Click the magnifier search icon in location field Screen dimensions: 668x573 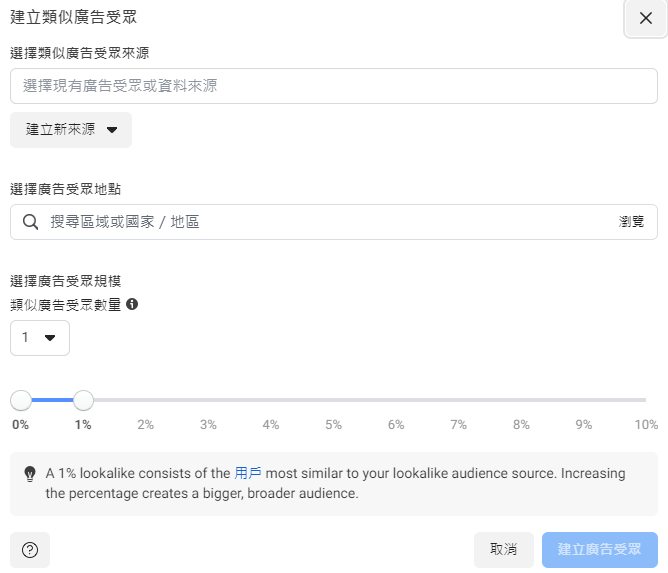30,222
